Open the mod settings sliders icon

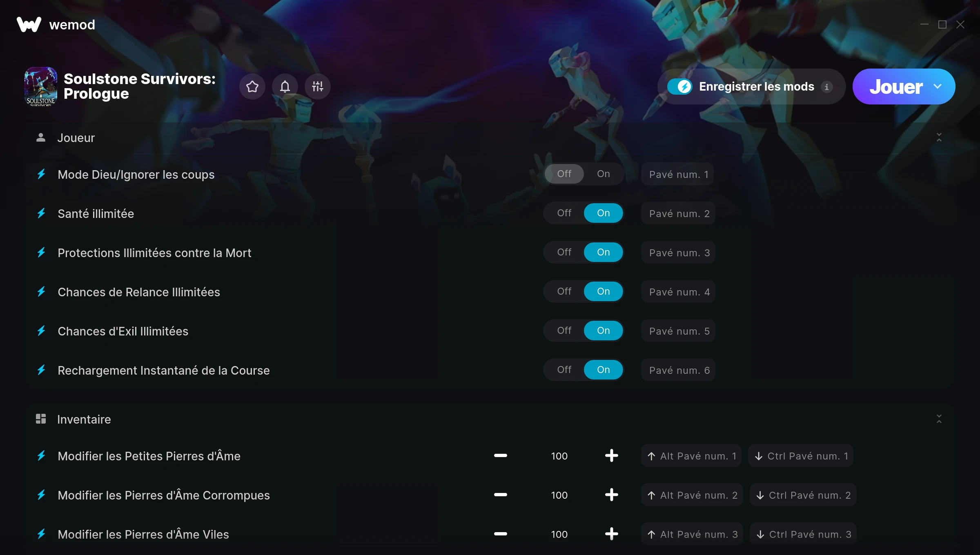click(317, 87)
